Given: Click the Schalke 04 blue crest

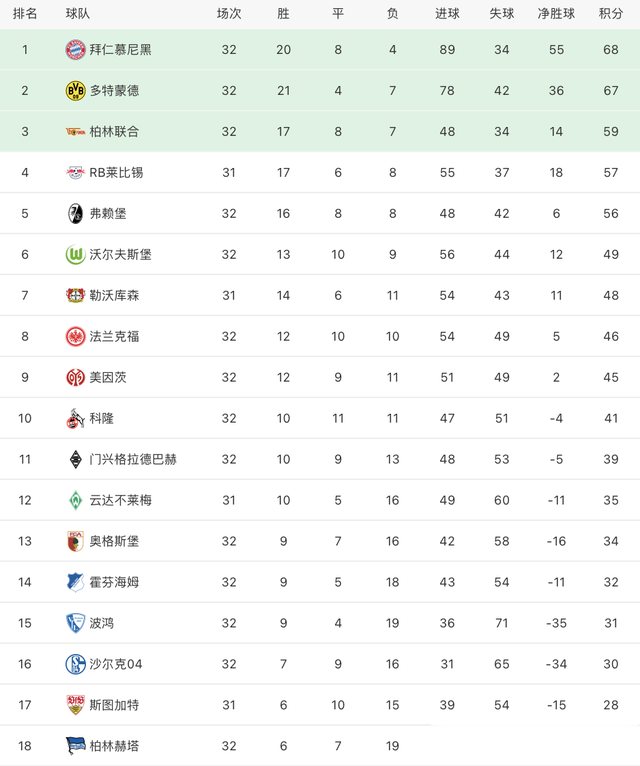Looking at the screenshot, I should (76, 664).
